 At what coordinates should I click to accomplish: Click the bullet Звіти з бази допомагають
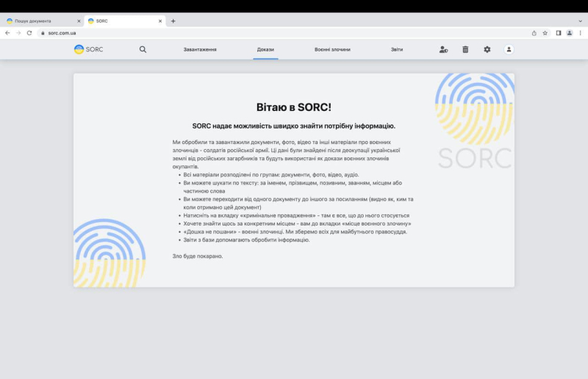pos(246,240)
